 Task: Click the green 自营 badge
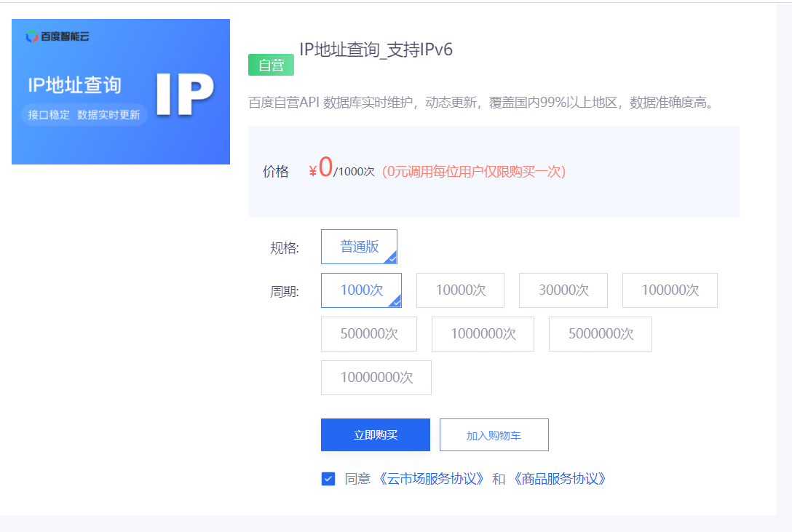(271, 65)
